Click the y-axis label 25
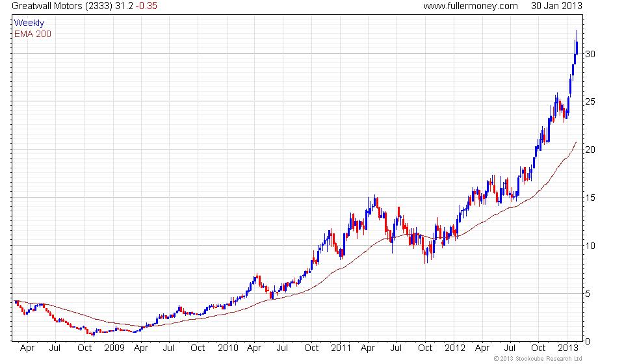This screenshot has width=637, height=364. point(590,101)
